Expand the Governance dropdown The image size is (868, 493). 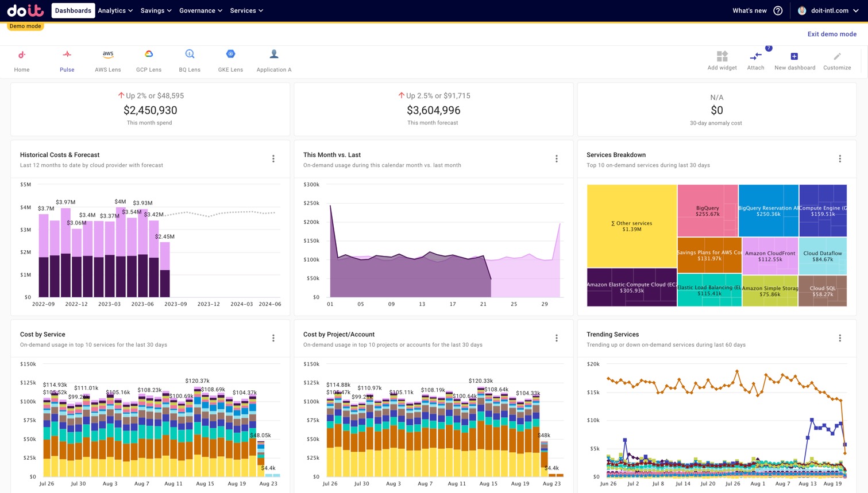(x=199, y=10)
